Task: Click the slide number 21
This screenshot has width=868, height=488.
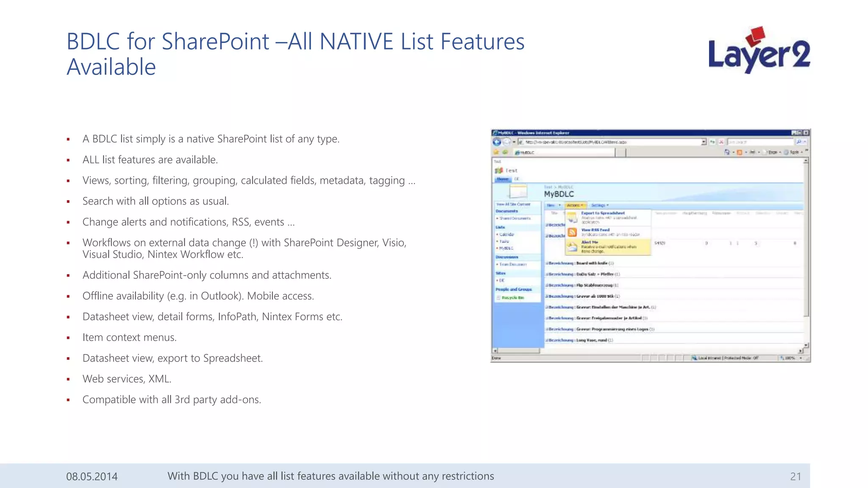Action: click(796, 477)
